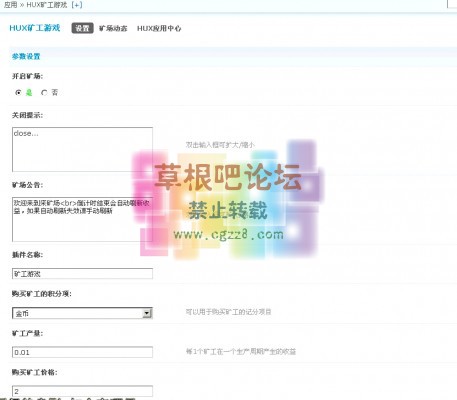Click the 矿工产量 label
Screen dimensions: 457x400
click(x=27, y=333)
